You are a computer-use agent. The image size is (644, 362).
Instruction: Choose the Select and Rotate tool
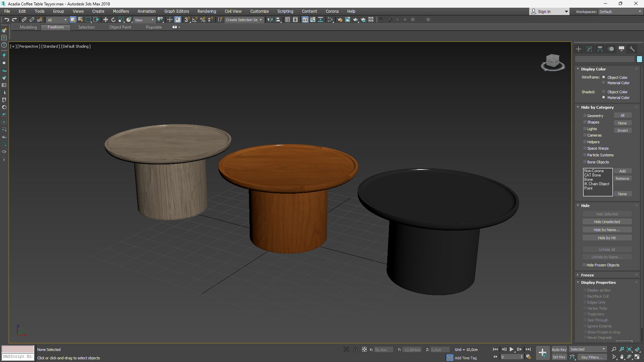click(x=113, y=20)
